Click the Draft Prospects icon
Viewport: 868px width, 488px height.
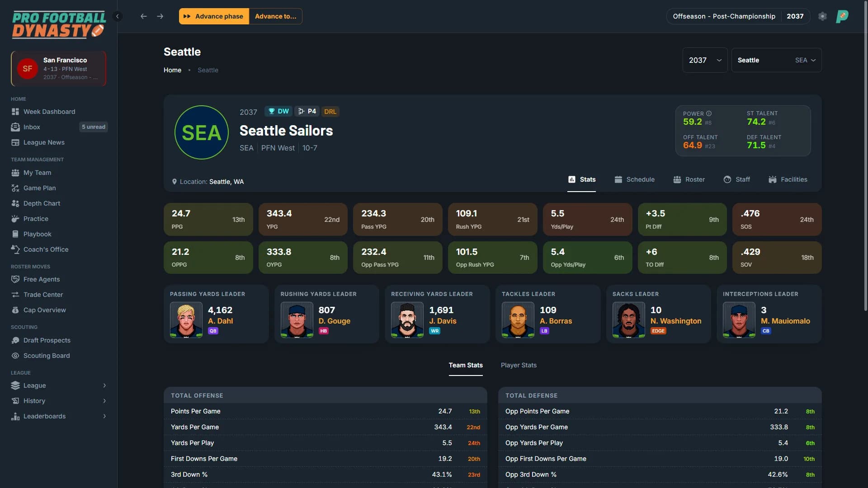click(15, 340)
